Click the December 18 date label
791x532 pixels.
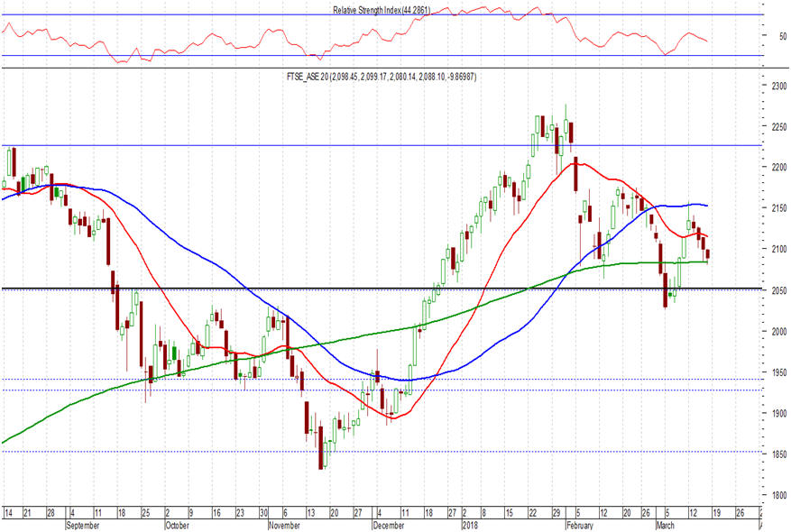(x=428, y=513)
